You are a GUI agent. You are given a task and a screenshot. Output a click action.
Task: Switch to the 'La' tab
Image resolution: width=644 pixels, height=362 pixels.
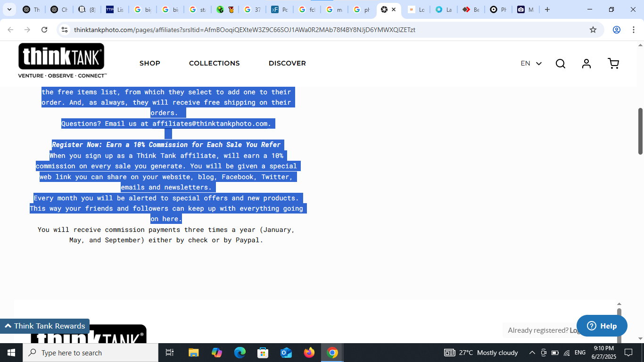pyautogui.click(x=444, y=9)
